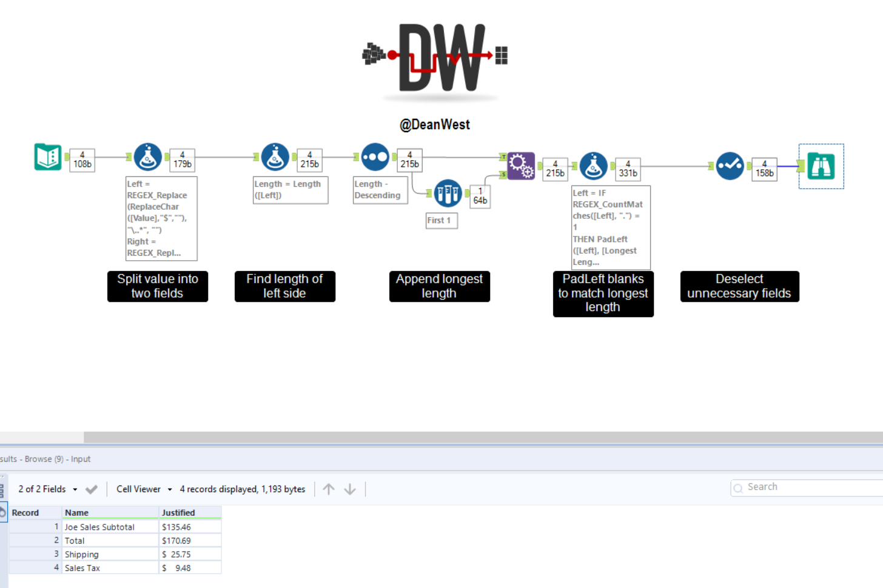Click the data quality checkmark beside 2 of 2 Fields
Screen dimensions: 883x588
[x=92, y=489]
